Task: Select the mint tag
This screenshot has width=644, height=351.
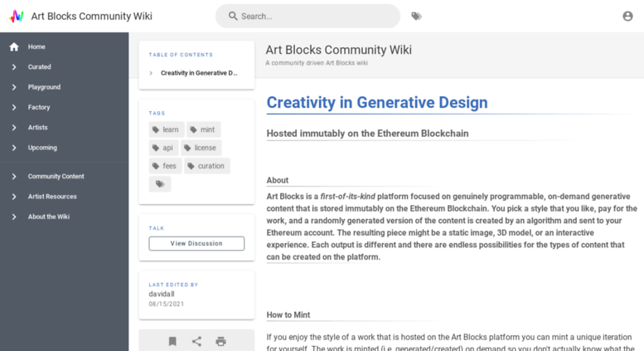Action: [x=204, y=129]
